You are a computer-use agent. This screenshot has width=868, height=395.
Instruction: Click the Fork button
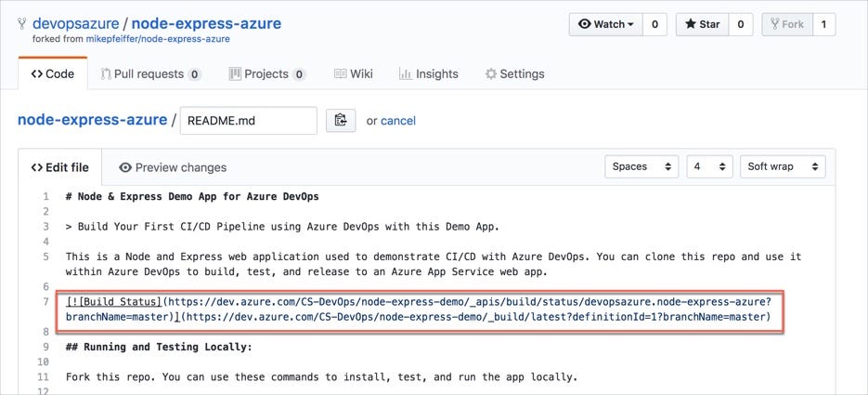click(788, 24)
